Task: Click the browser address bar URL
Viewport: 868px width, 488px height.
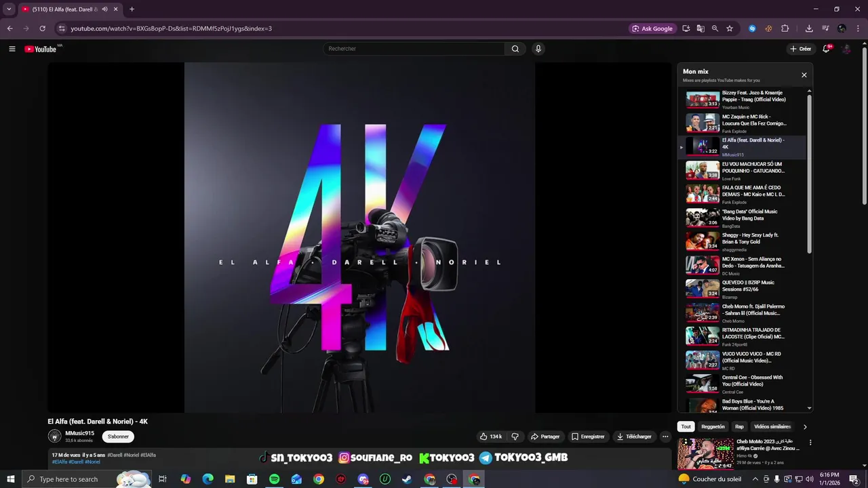Action: 171,28
